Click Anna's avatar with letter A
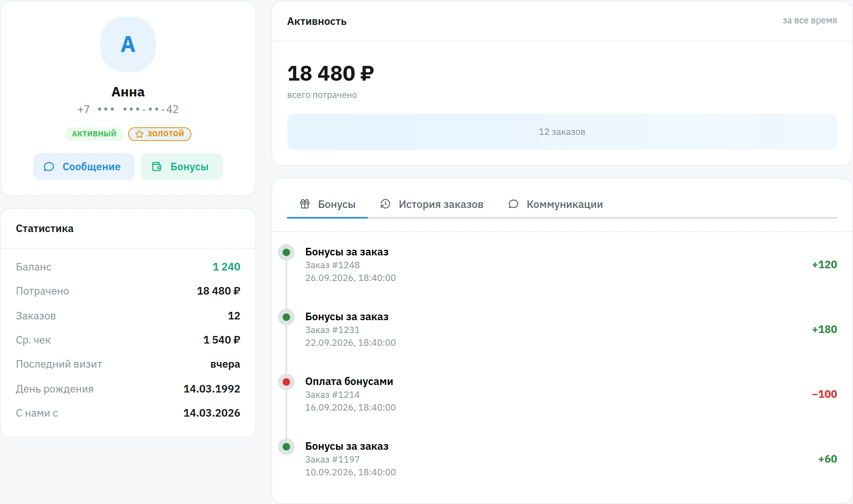Screen dimensions: 853x504 (x=128, y=44)
